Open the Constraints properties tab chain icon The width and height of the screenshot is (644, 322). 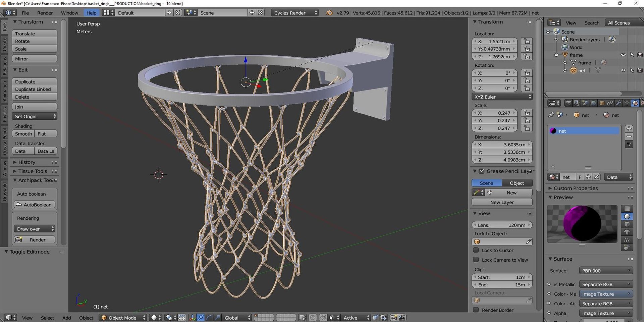pyautogui.click(x=610, y=103)
